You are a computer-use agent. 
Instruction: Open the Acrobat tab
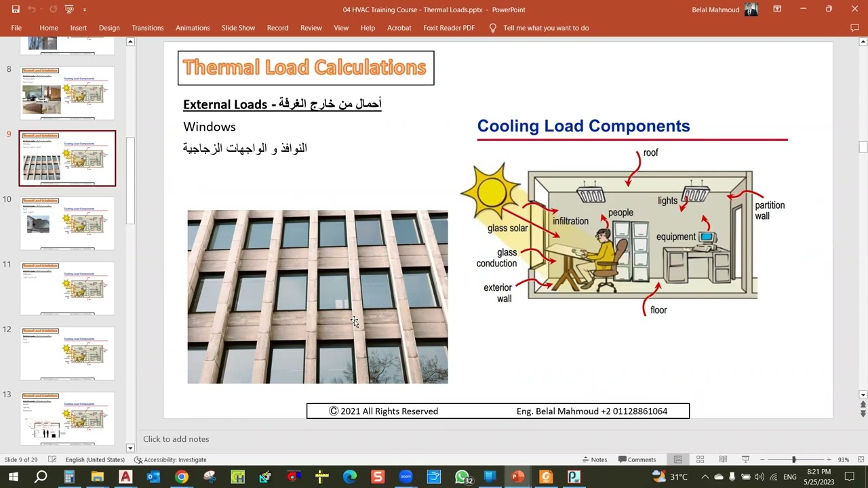tap(399, 28)
